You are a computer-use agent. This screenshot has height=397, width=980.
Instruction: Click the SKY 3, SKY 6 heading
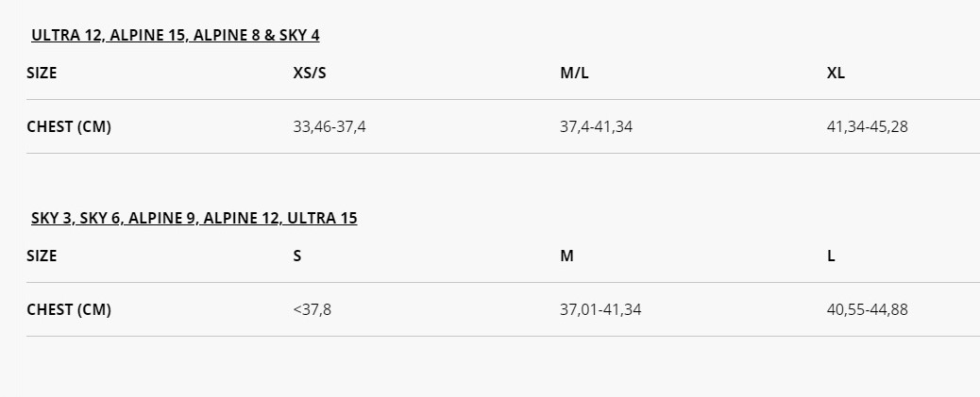[194, 219]
